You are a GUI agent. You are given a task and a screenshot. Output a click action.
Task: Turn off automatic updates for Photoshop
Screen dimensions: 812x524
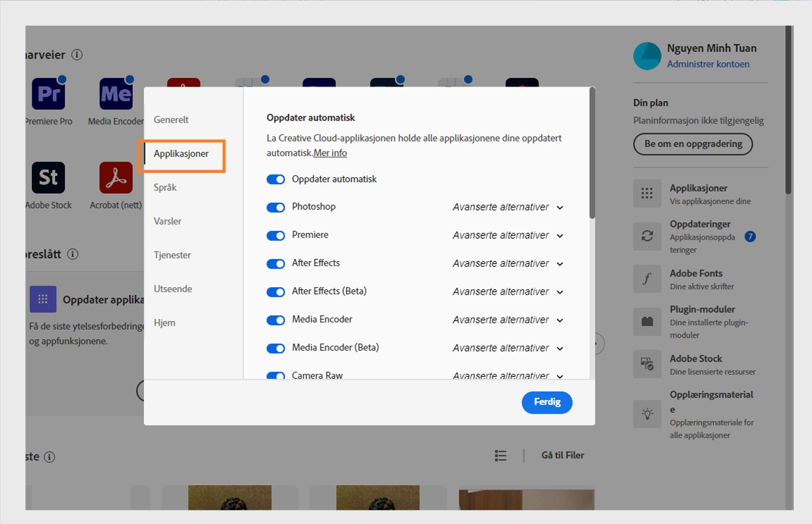pyautogui.click(x=276, y=207)
